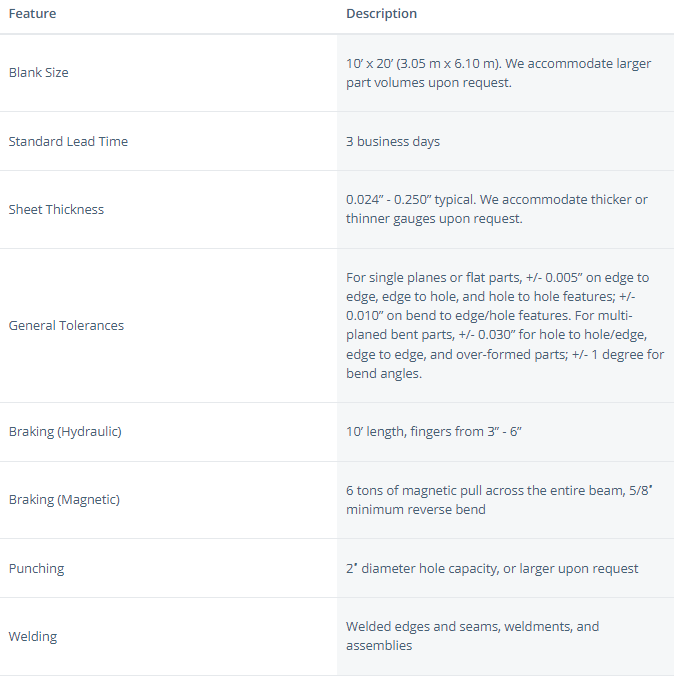Select the Braking (Hydraulic) label
The image size is (676, 676).
(x=65, y=432)
